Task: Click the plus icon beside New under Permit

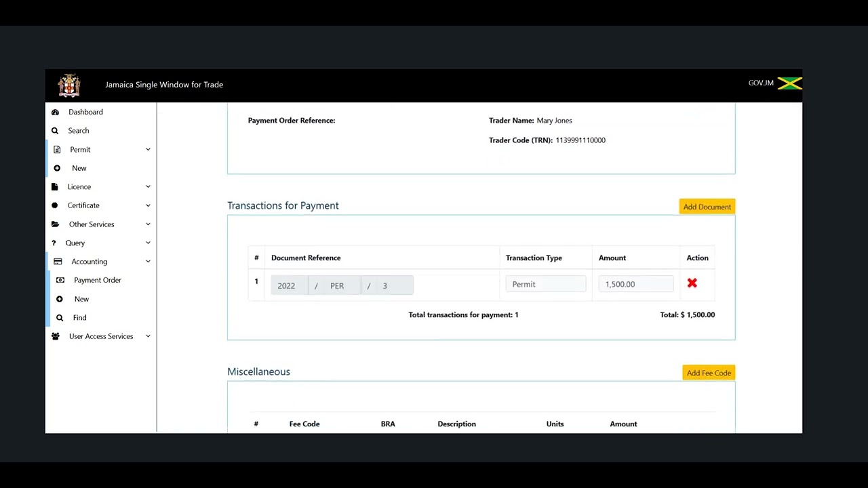Action: [x=57, y=168]
